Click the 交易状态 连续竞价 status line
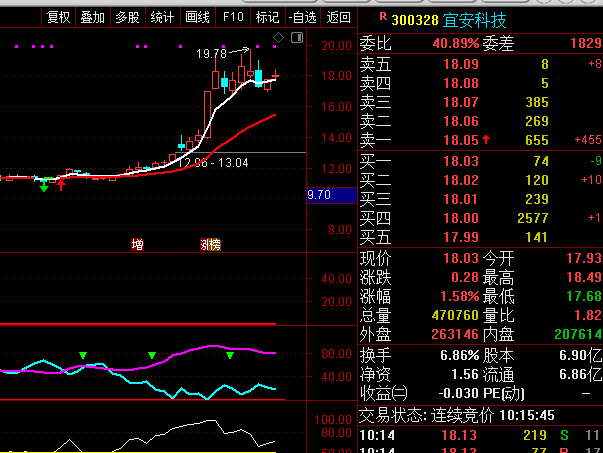The width and height of the screenshot is (603, 453). click(457, 415)
